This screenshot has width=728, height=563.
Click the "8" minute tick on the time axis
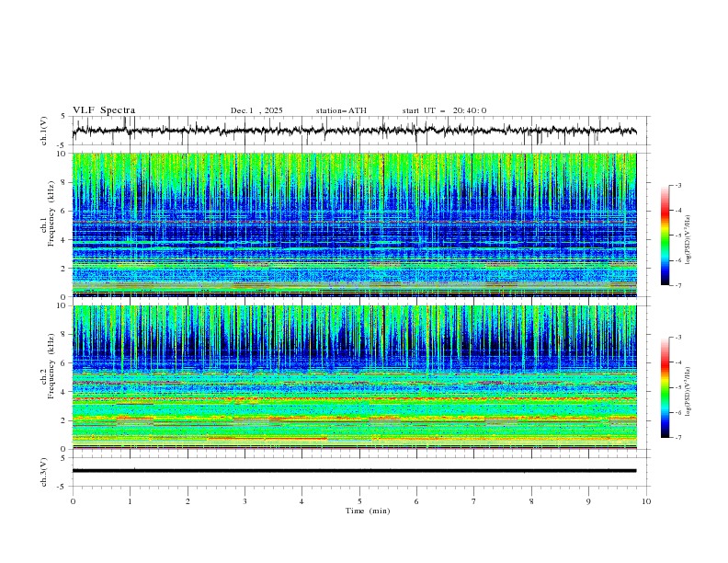pyautogui.click(x=531, y=501)
